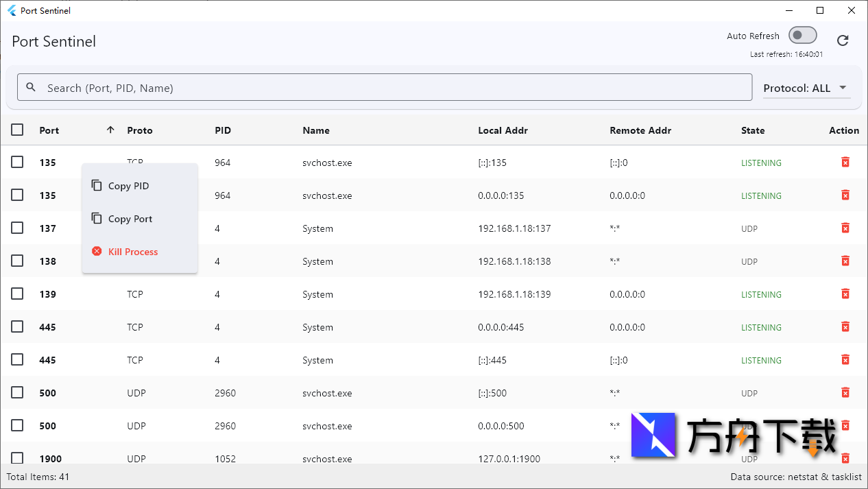Click the State column header
Image resolution: width=868 pixels, height=489 pixels.
(753, 130)
